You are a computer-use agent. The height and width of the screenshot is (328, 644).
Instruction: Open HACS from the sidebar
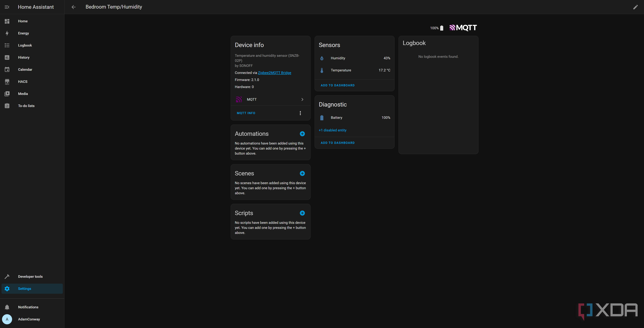[x=22, y=81]
